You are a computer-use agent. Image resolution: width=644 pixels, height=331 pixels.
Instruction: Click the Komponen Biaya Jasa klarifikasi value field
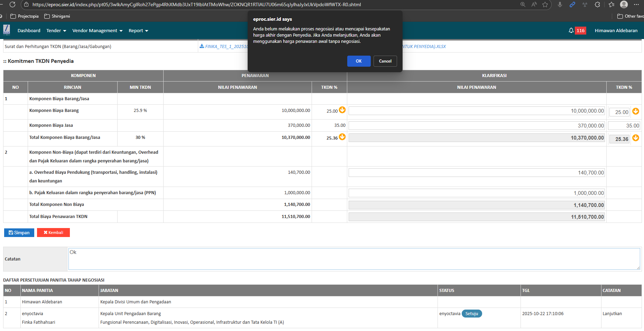coord(476,126)
